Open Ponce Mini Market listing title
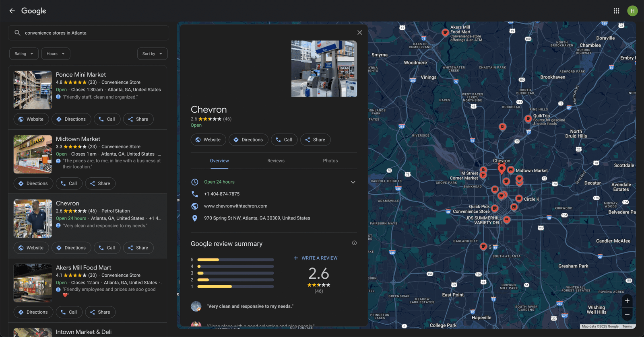 [81, 75]
